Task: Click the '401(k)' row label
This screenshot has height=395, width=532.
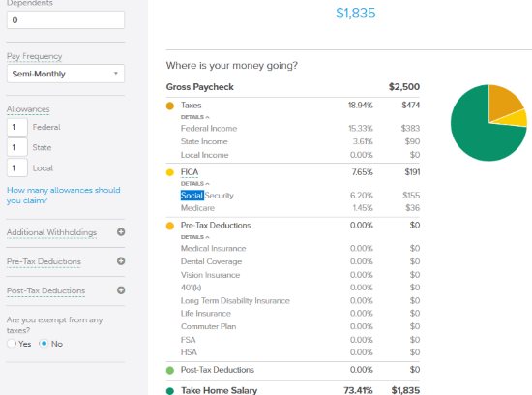Action: click(x=191, y=288)
